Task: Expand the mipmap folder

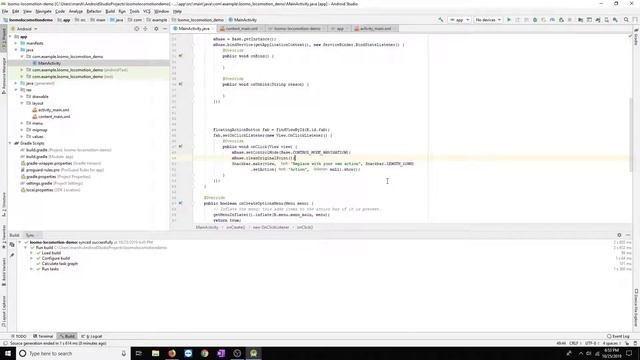Action: [22, 130]
